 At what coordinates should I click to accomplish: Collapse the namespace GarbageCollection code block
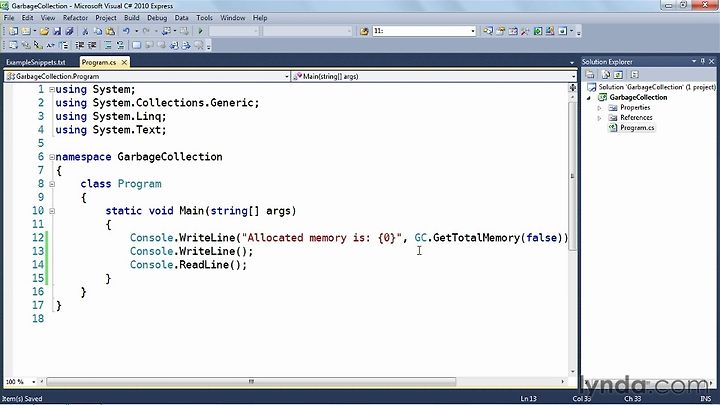pos(52,157)
